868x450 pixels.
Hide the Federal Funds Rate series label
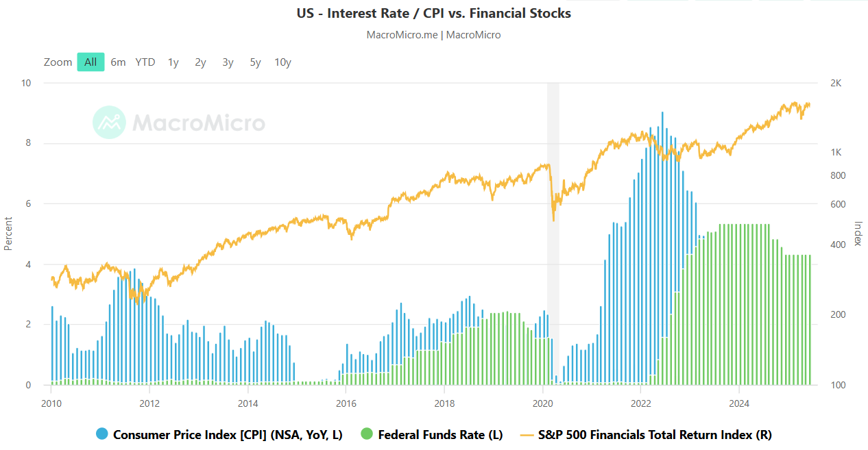pyautogui.click(x=440, y=434)
